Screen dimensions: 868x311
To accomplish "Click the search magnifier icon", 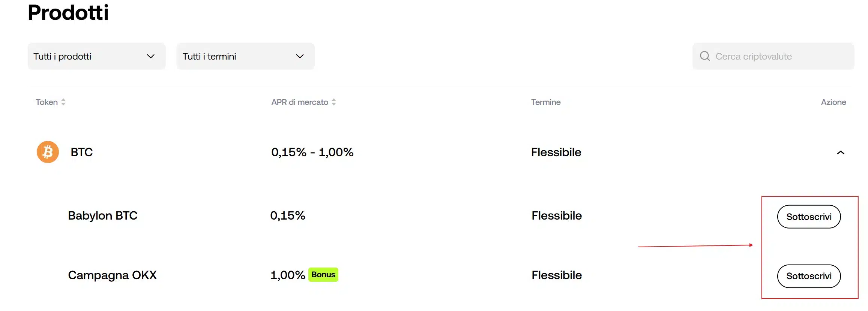I will [704, 56].
